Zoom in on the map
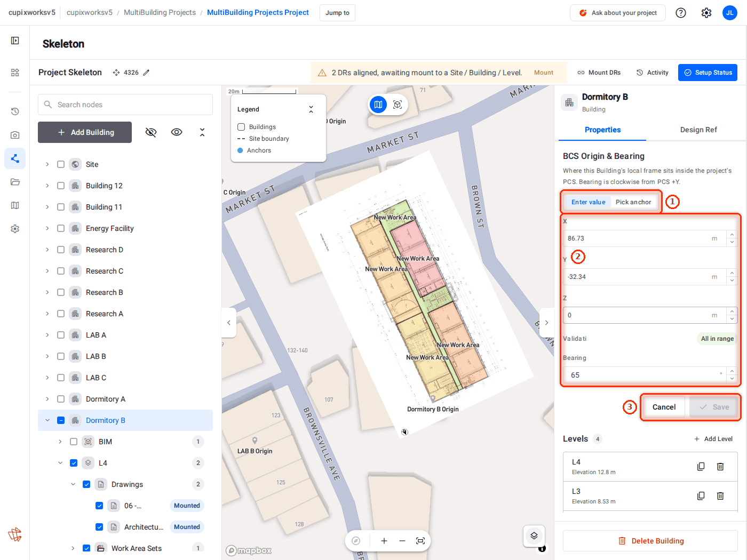Image resolution: width=747 pixels, height=560 pixels. pyautogui.click(x=384, y=541)
